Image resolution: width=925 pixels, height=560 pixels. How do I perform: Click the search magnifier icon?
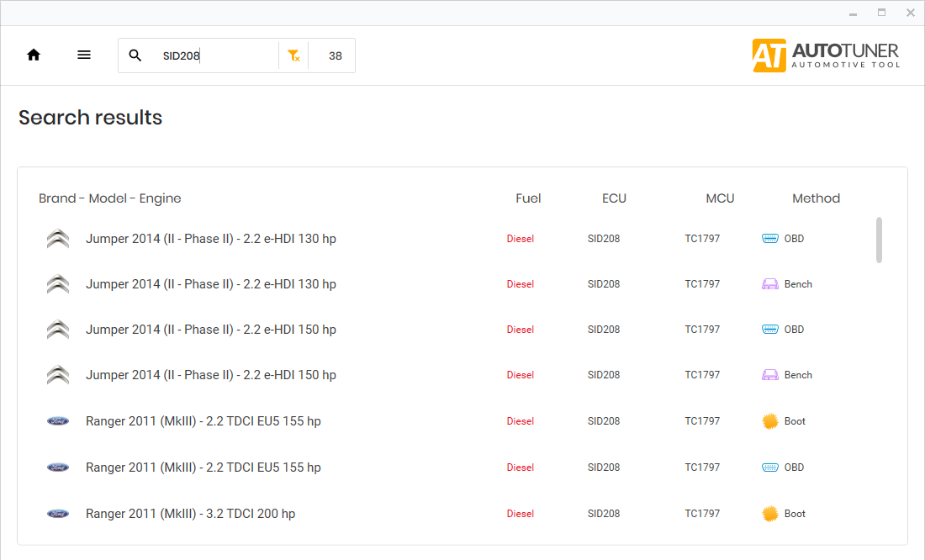[x=135, y=55]
